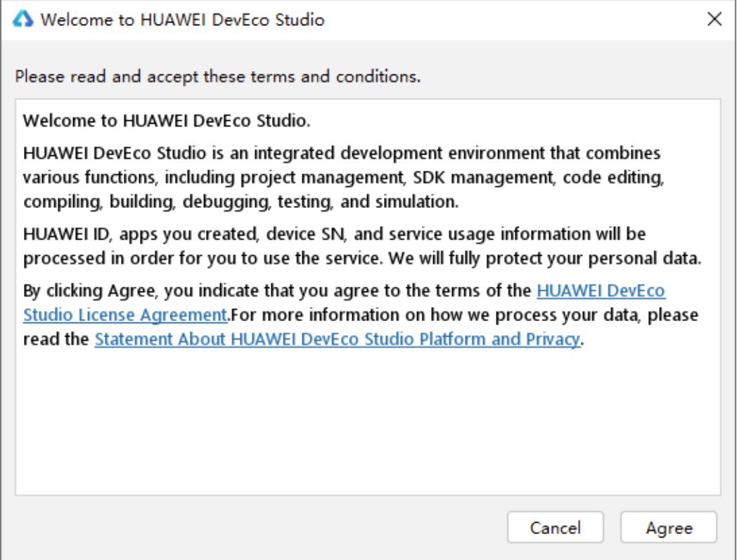Click paragraph describing integrated development environment
Viewport: 737px width, 560px height.
coord(344,177)
